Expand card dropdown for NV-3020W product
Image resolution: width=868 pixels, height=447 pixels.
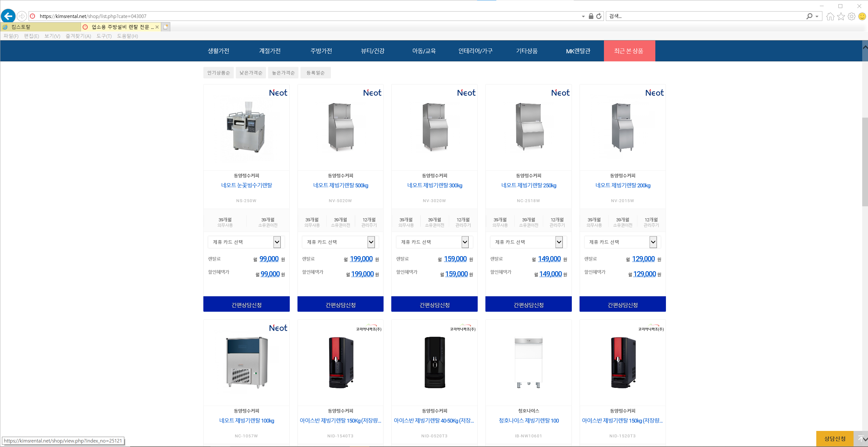click(434, 242)
